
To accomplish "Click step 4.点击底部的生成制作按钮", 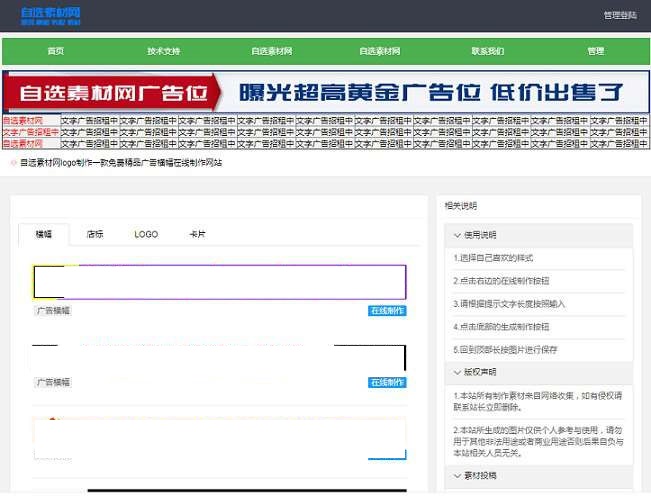I will [x=501, y=327].
